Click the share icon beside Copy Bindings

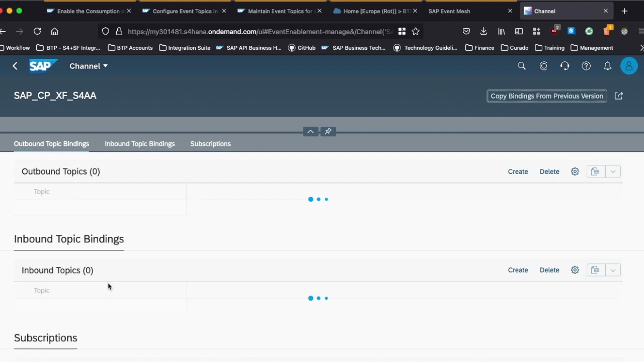point(619,96)
